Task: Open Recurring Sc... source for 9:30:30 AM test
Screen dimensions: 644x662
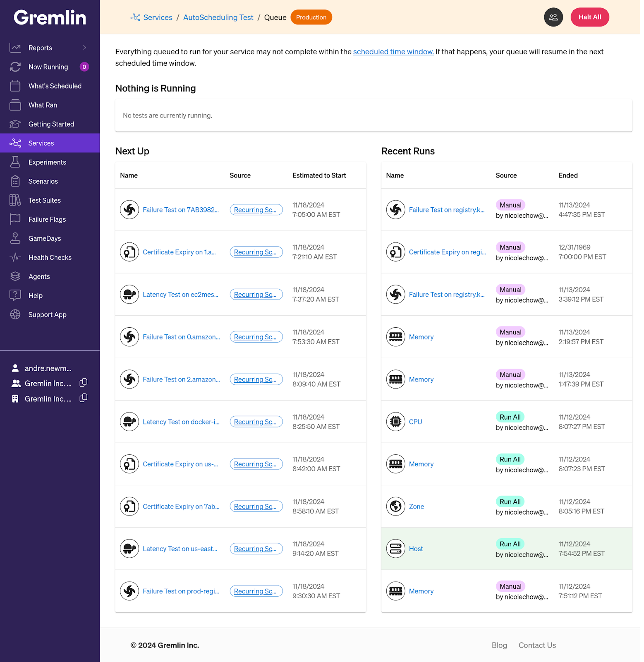Action: point(256,591)
